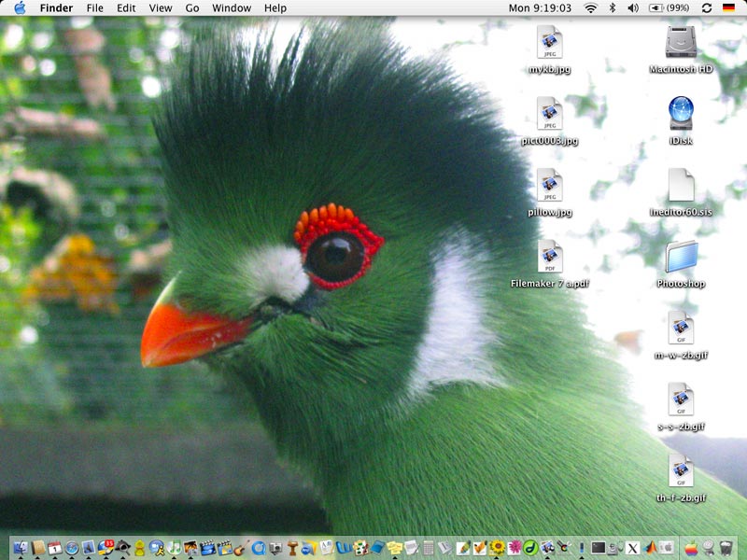Open the Trash in the dock
This screenshot has width=747, height=560.
(x=725, y=548)
